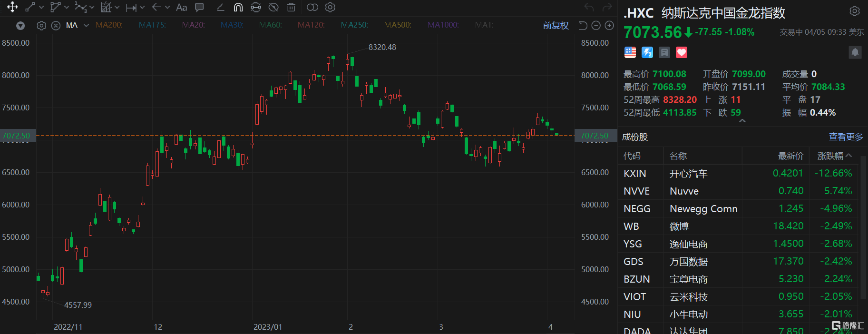Select YSG 逸仙电商 row
The width and height of the screenshot is (868, 334).
pos(739,244)
